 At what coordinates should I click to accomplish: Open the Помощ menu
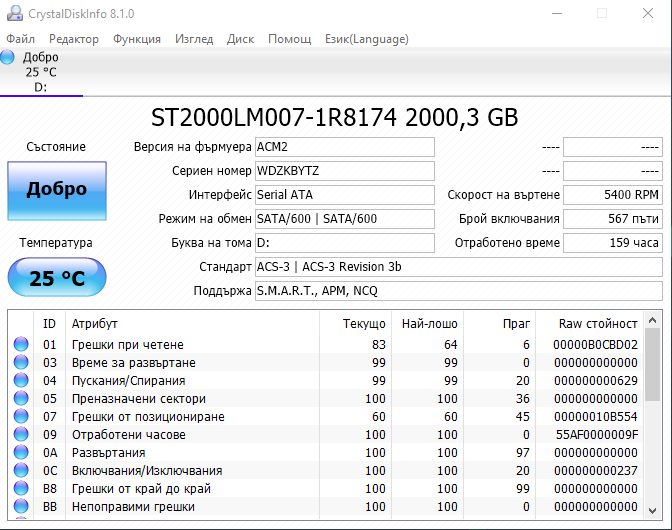tap(290, 39)
